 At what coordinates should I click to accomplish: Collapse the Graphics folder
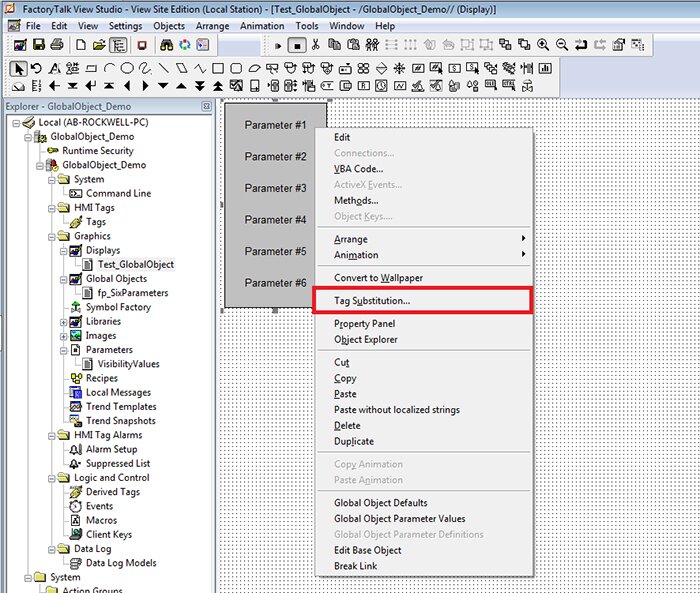[x=52, y=237]
